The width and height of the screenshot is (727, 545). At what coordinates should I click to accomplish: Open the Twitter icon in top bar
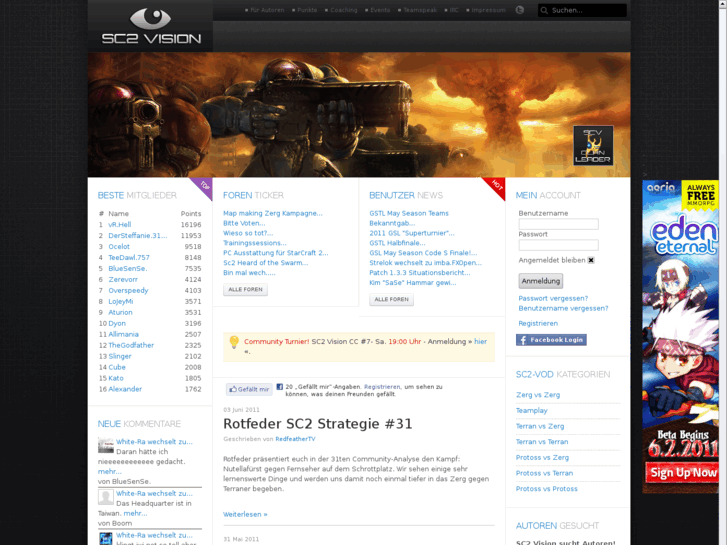(520, 10)
